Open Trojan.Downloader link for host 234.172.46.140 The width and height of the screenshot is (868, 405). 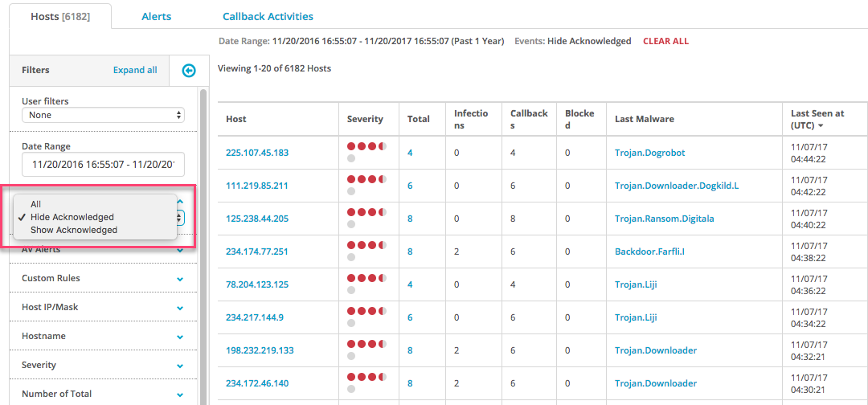tap(656, 382)
